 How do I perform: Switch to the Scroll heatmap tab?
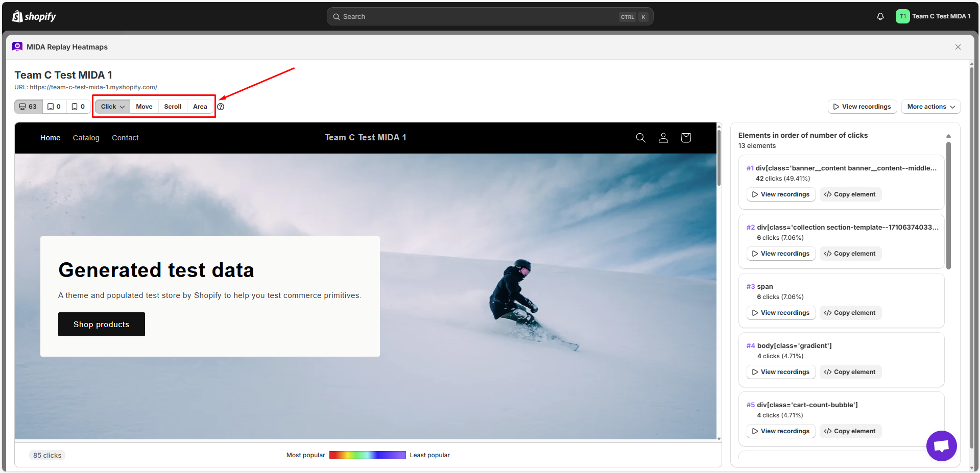point(173,107)
